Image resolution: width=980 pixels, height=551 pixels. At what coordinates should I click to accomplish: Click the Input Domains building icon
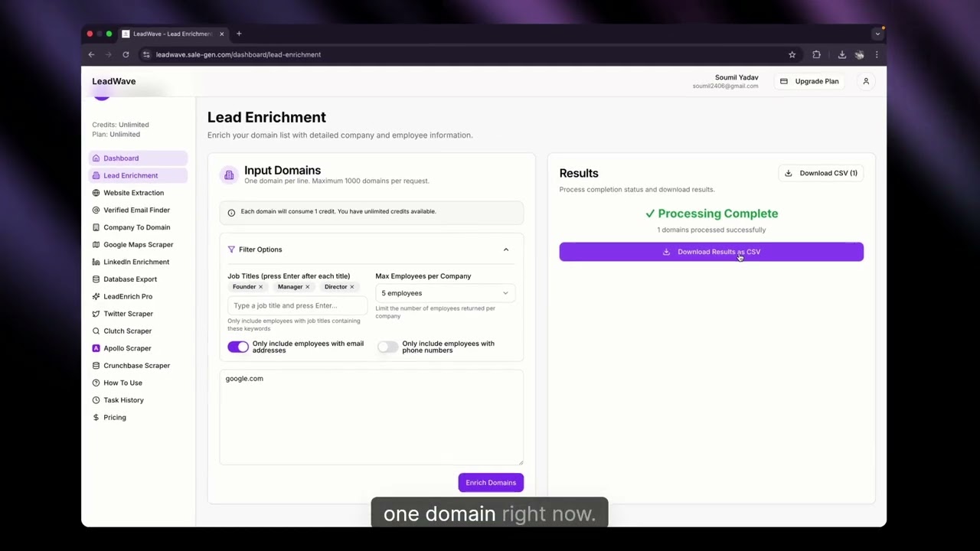point(229,175)
